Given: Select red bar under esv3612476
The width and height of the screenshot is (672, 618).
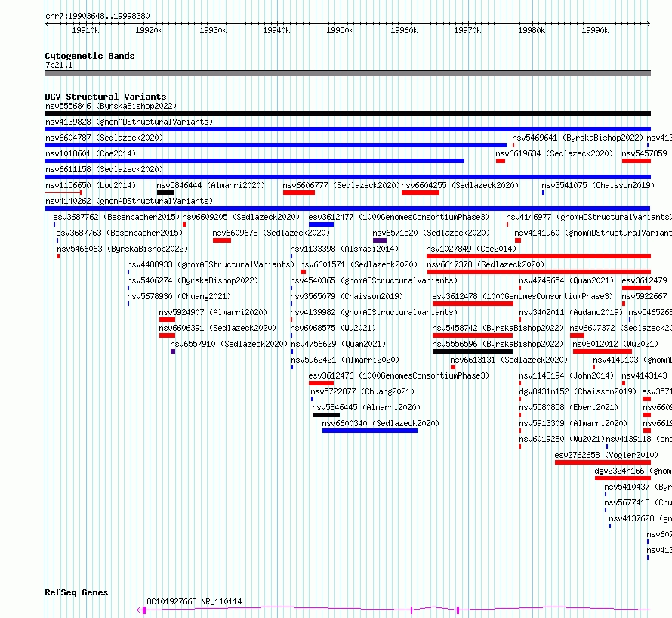Looking at the screenshot, I should (x=321, y=383).
